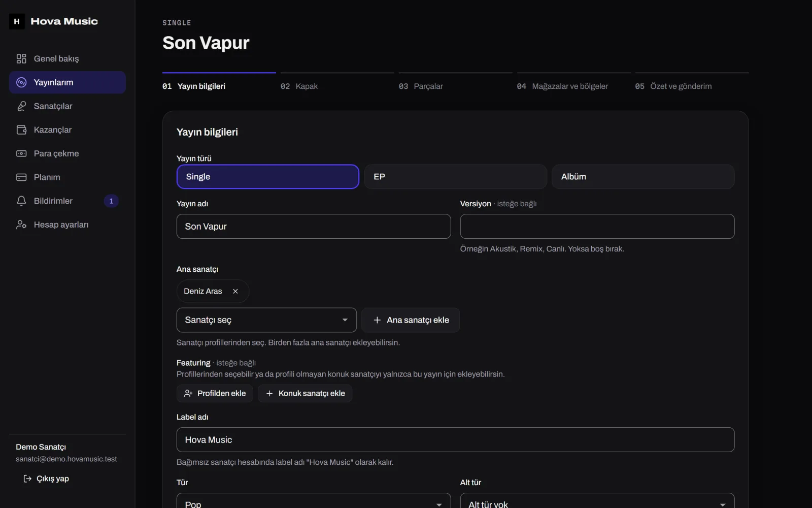Click the Demo Sanatçı account name
The image size is (812, 508).
tap(41, 447)
